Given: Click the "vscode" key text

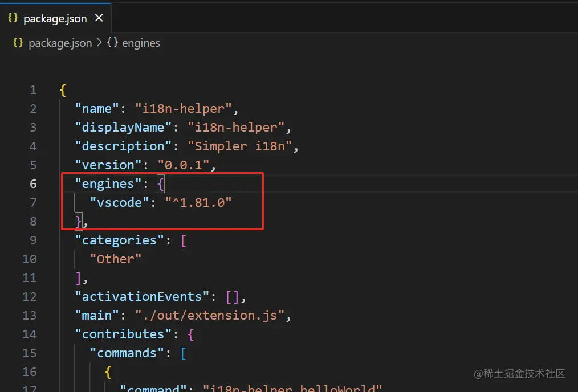Looking at the screenshot, I should coord(120,203).
